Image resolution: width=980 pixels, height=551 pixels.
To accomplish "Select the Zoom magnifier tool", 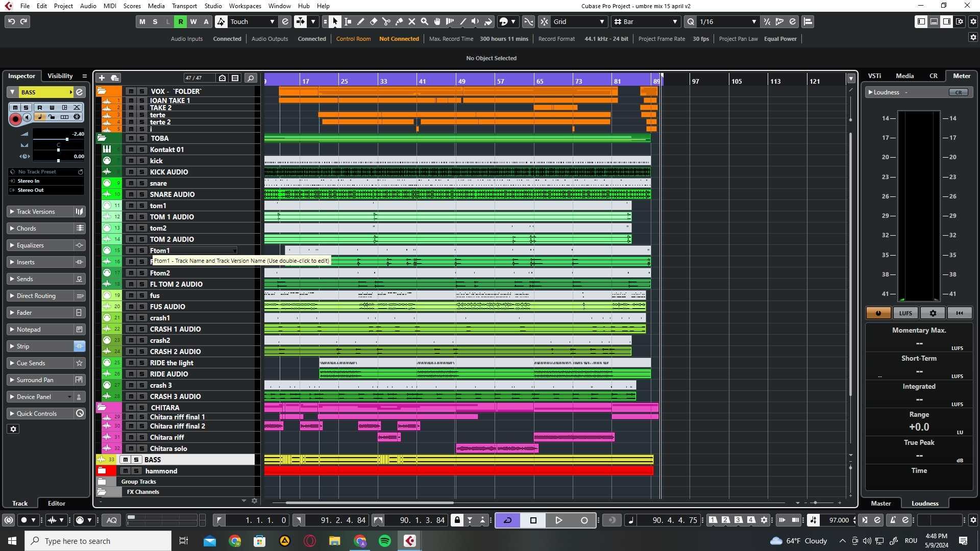I will (x=425, y=21).
